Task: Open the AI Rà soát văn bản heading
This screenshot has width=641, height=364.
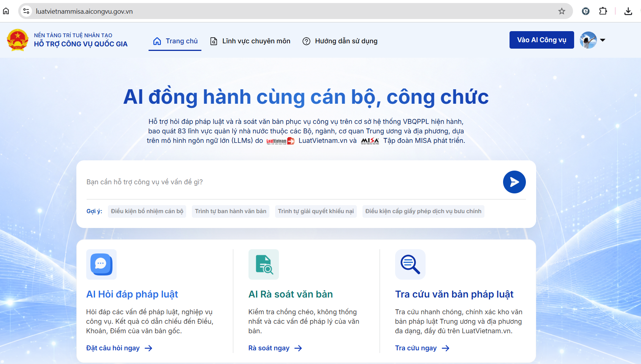Action: (x=291, y=294)
